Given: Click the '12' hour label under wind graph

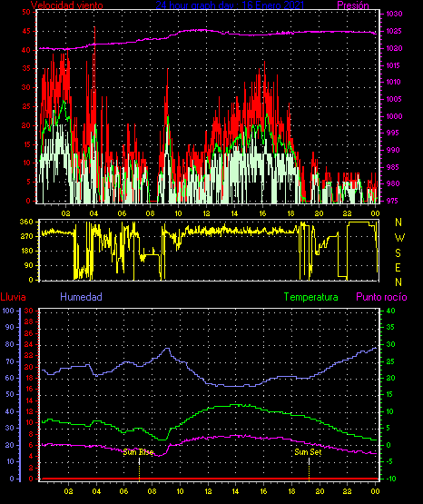Looking at the screenshot, I should point(206,213).
